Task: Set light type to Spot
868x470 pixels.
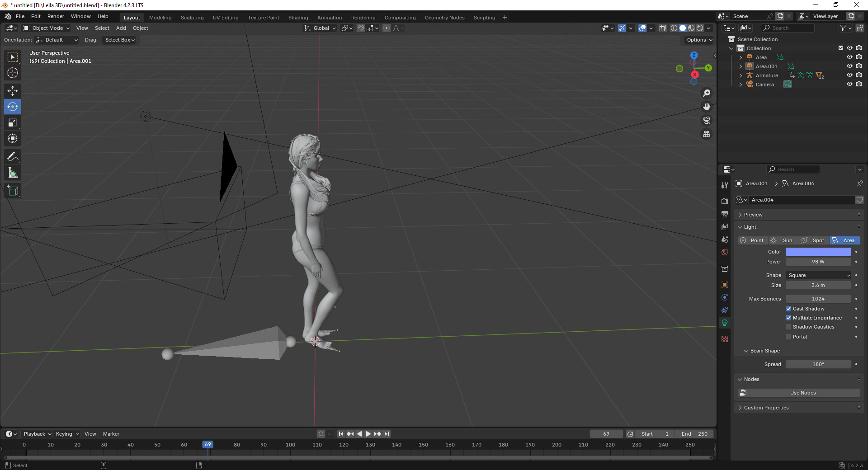Action: (814, 240)
